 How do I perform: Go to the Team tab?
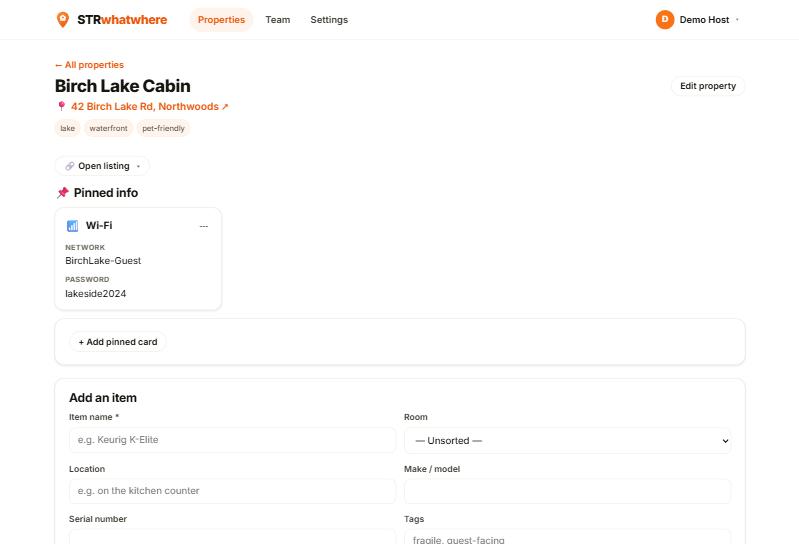pos(278,20)
